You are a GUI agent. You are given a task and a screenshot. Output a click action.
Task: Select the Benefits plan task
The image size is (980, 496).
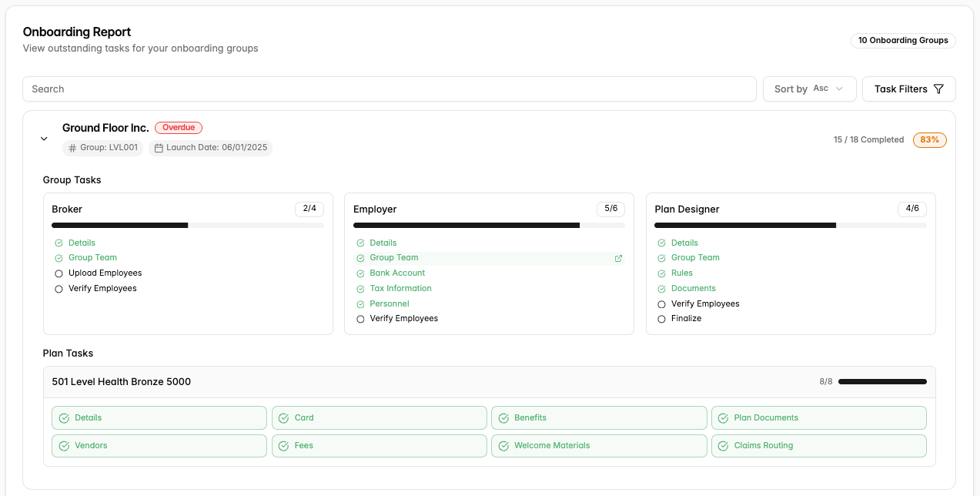coord(599,418)
